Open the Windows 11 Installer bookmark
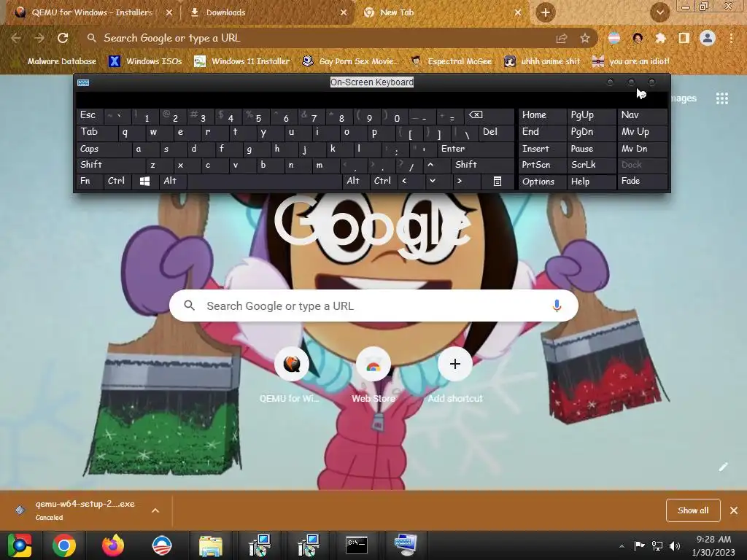Screen dimensions: 747x560 tap(242, 61)
